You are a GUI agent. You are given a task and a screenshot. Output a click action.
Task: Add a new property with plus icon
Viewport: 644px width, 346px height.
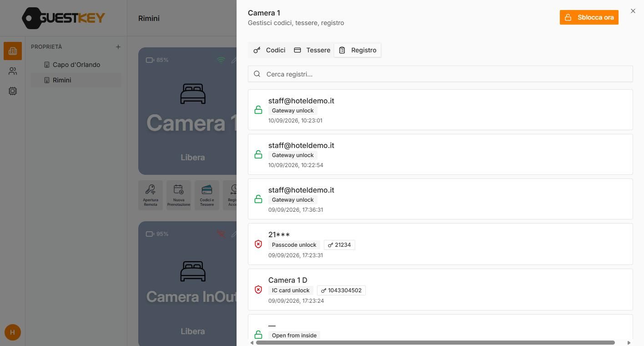(118, 47)
